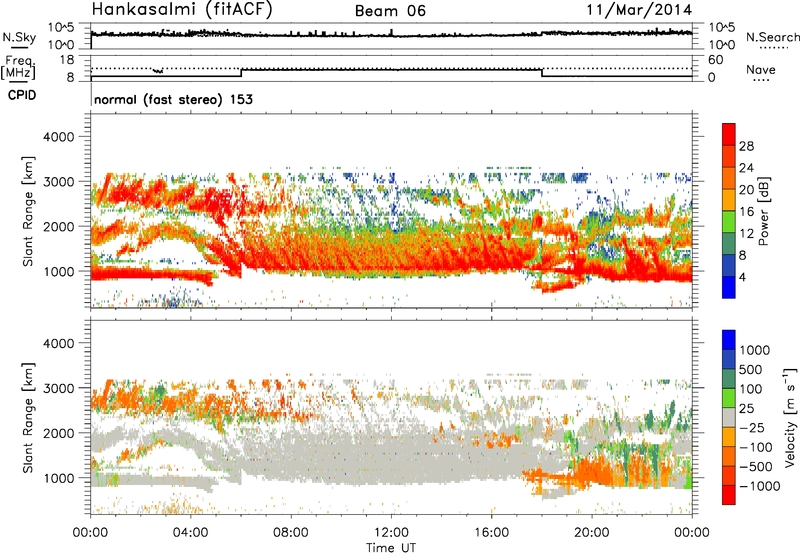Click the frequency step down near 18:00

point(542,72)
